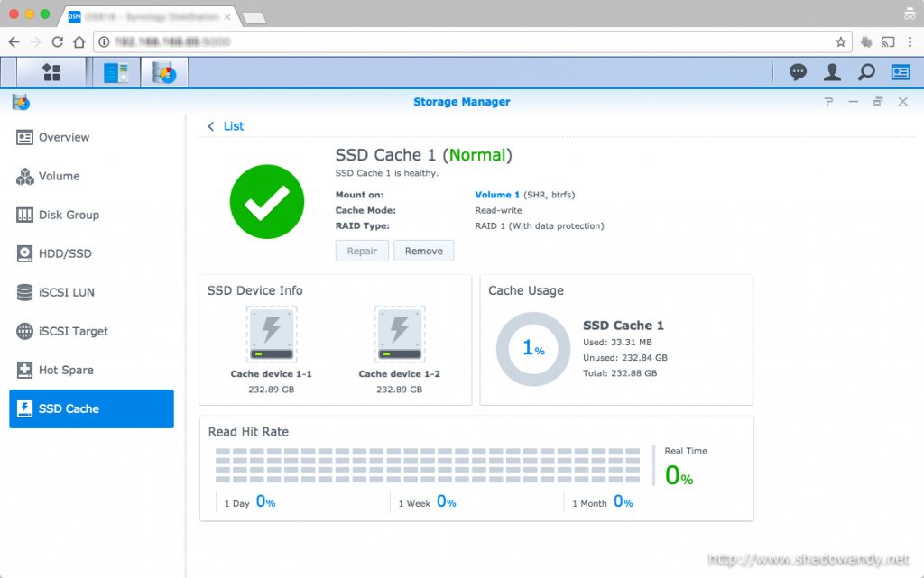Viewport: 924px width, 578px height.
Task: Select HDD/SSD in the sidebar
Action: tap(65, 254)
